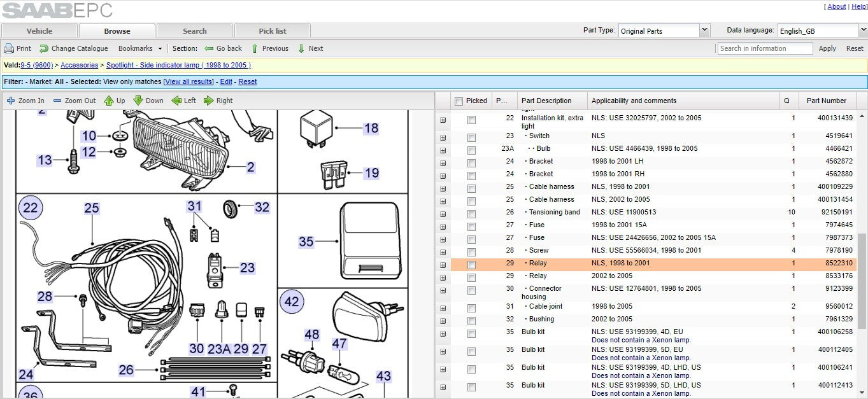Click the Apply button

point(827,48)
